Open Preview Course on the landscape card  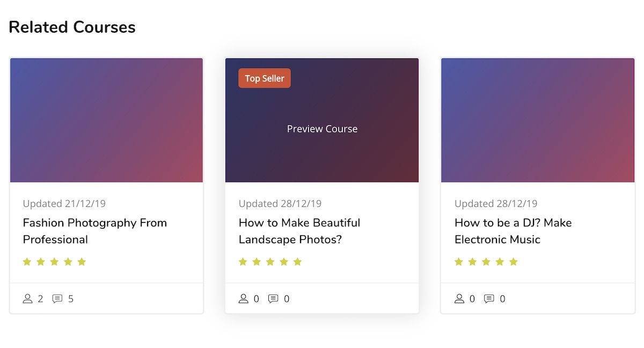click(x=322, y=129)
